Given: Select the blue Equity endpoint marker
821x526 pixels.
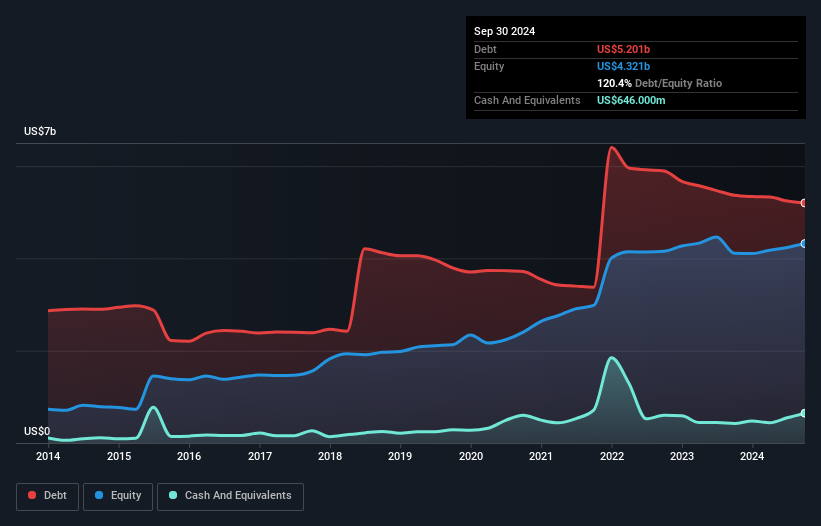Looking at the screenshot, I should (804, 244).
